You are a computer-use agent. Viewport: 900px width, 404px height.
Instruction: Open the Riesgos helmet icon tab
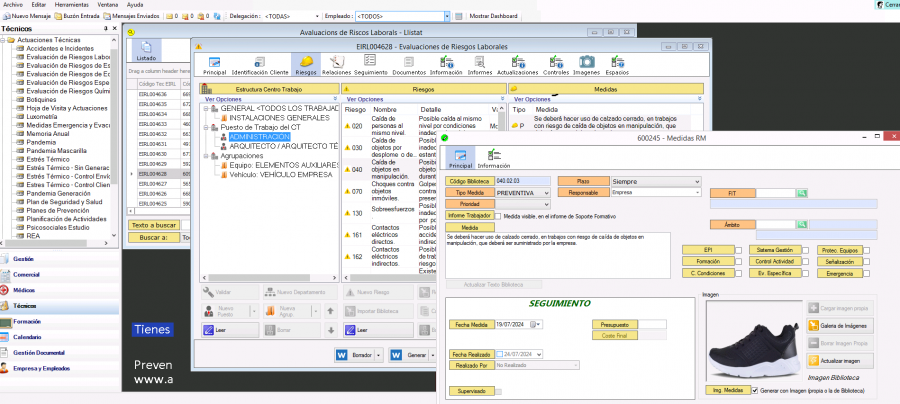point(306,66)
